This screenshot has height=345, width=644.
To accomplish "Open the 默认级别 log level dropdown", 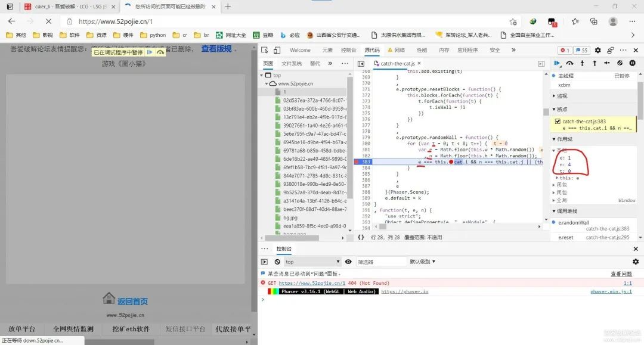I will point(422,262).
